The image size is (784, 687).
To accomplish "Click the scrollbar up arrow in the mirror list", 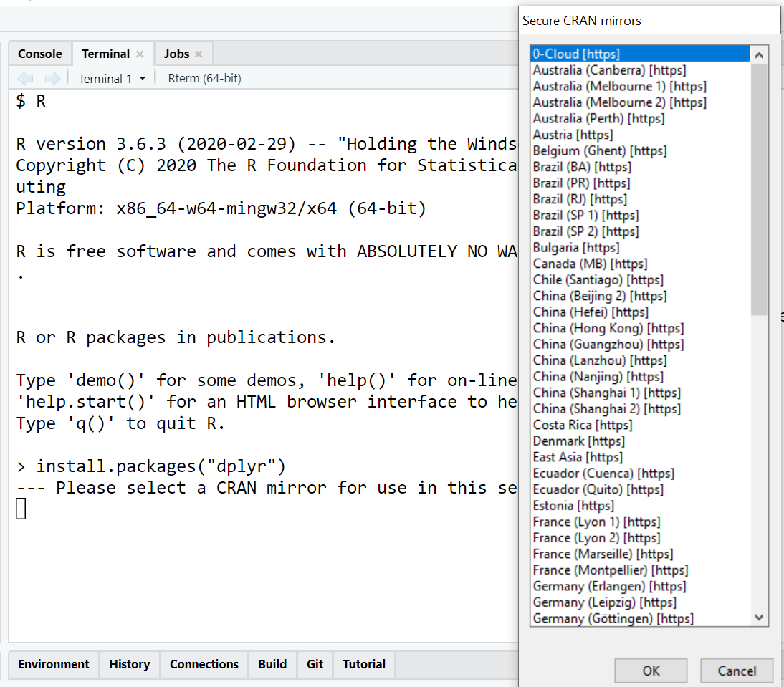I will pos(759,54).
